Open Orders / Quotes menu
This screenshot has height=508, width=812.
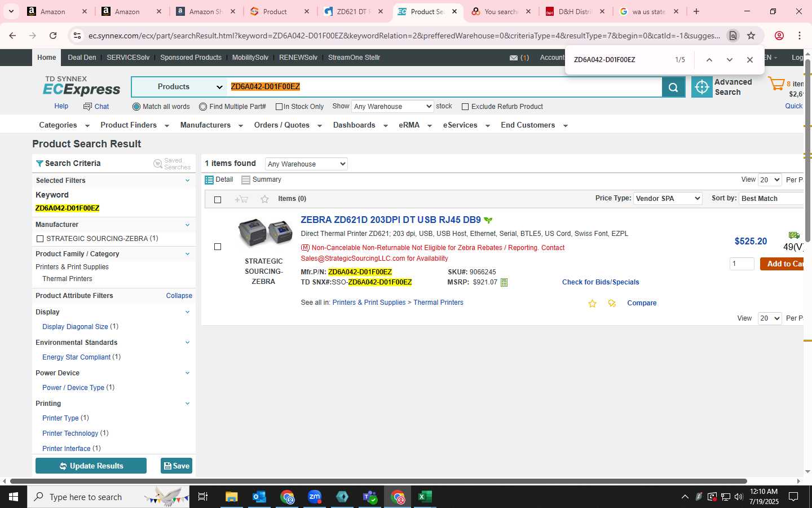[x=288, y=125]
